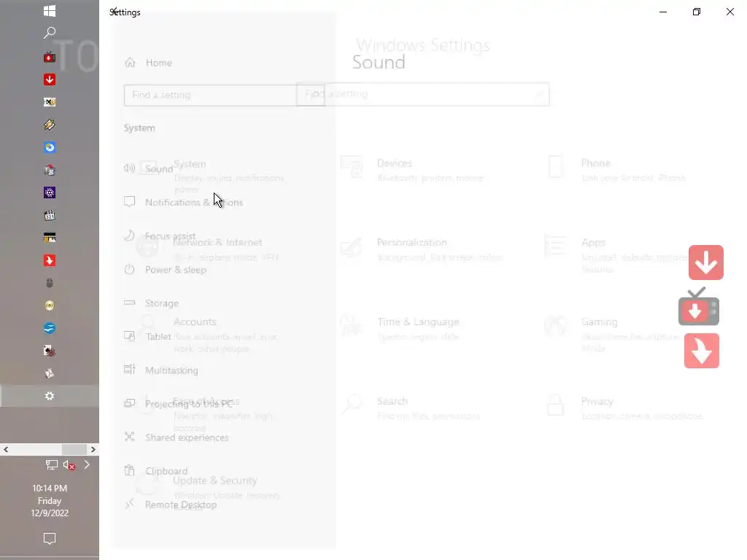
Task: Open the grey mouse taskbar icon
Action: 50,283
